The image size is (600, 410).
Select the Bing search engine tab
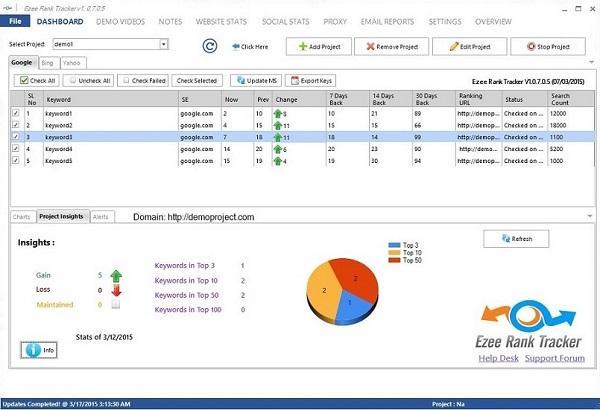tap(48, 63)
